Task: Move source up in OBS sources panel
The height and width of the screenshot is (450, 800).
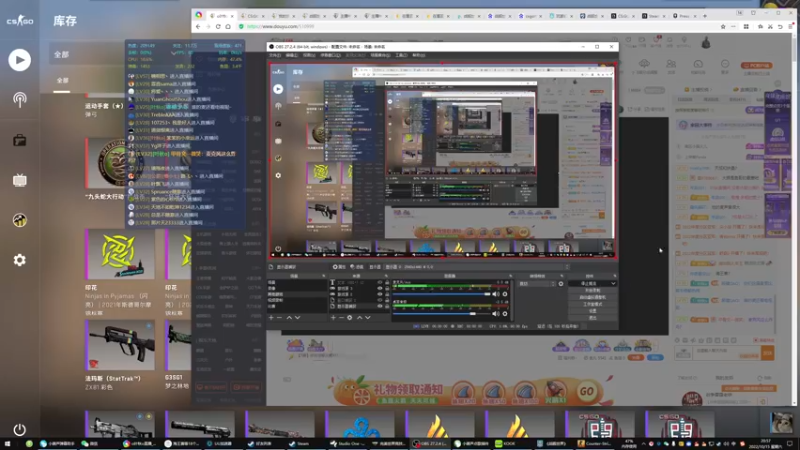Action: [359, 317]
